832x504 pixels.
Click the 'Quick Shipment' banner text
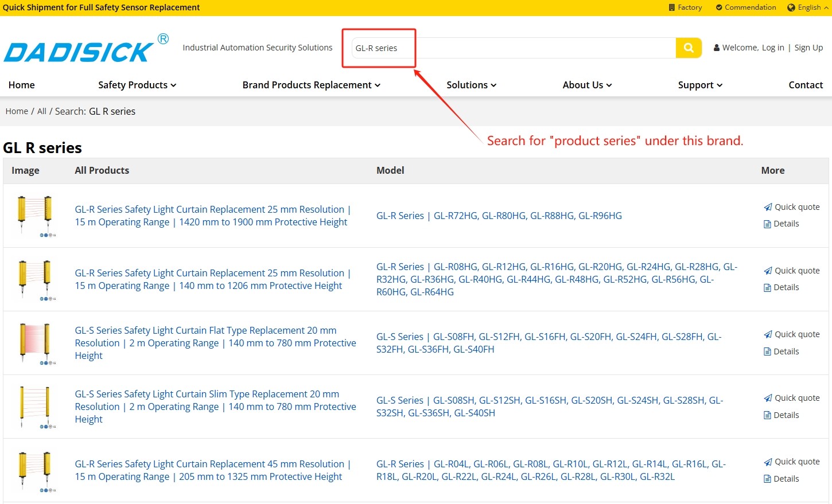point(102,7)
